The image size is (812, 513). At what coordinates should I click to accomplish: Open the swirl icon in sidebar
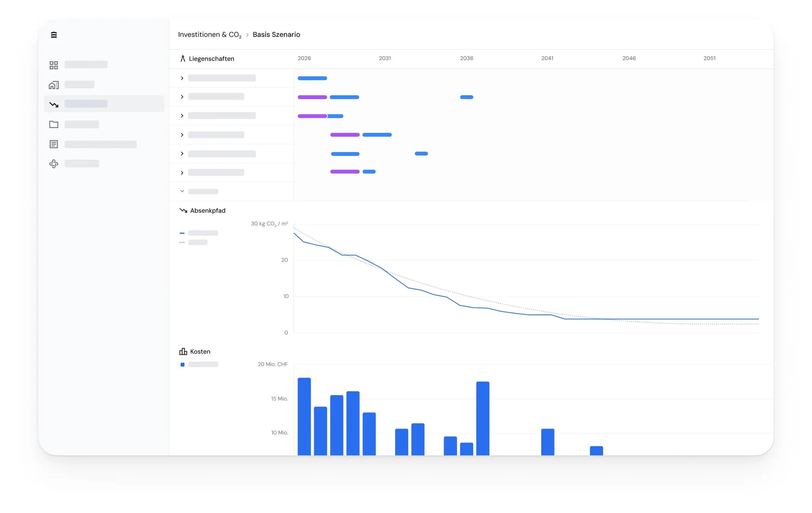pyautogui.click(x=54, y=164)
